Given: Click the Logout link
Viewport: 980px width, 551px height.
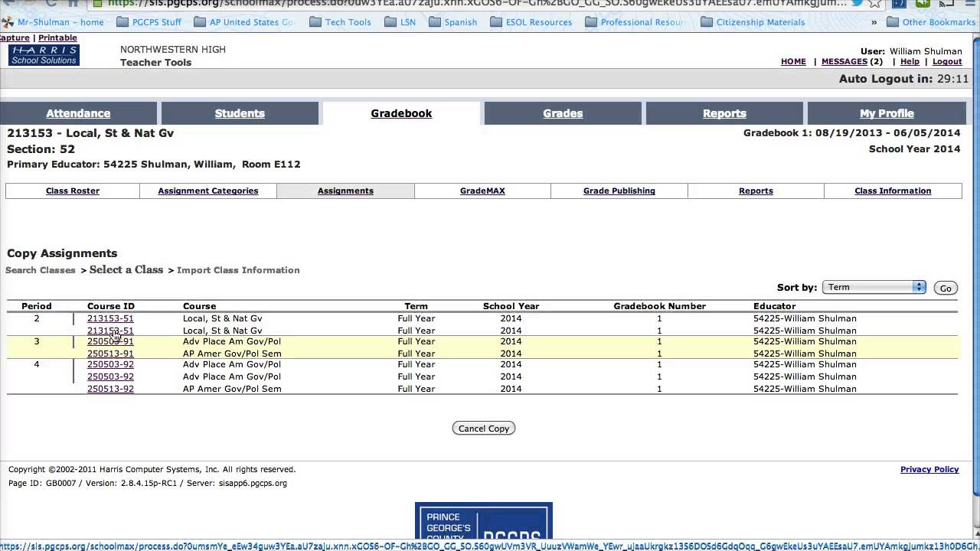Looking at the screenshot, I should pyautogui.click(x=947, y=62).
